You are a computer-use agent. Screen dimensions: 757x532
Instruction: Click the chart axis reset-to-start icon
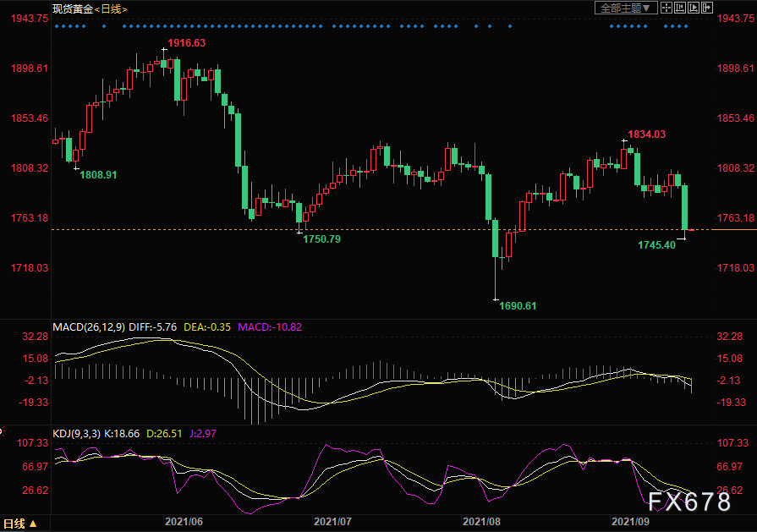[x=680, y=8]
